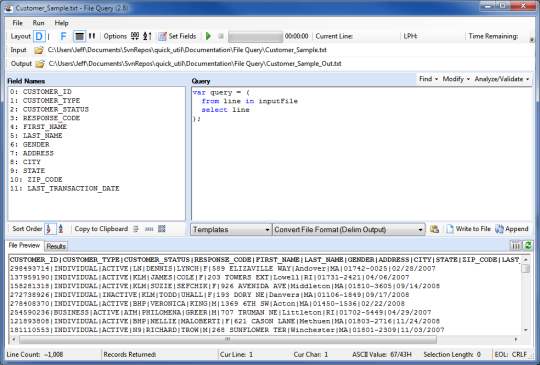Click the 'var query = (' line
540x365 pixels.
[x=221, y=92]
